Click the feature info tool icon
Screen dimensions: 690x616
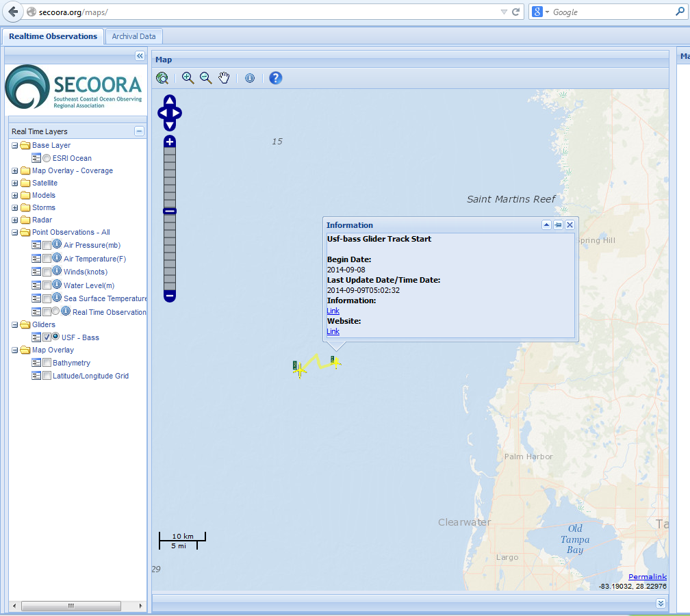(250, 78)
